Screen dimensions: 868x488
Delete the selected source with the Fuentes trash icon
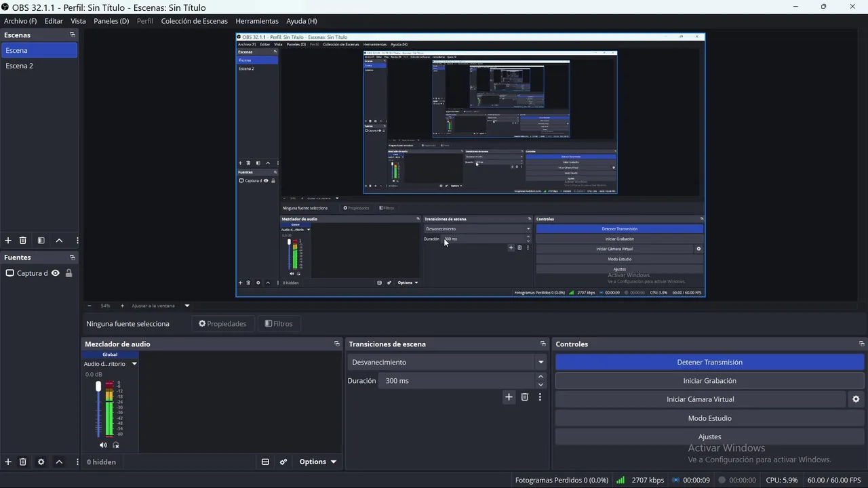22,462
